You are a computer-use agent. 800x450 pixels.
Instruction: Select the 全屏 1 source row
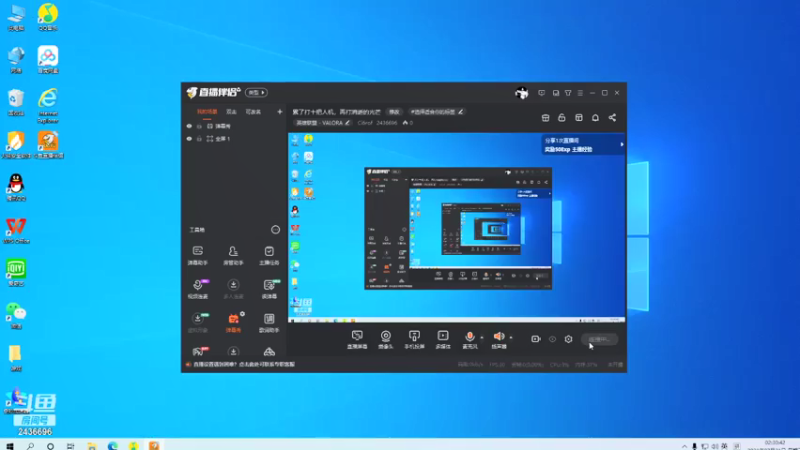coord(234,139)
